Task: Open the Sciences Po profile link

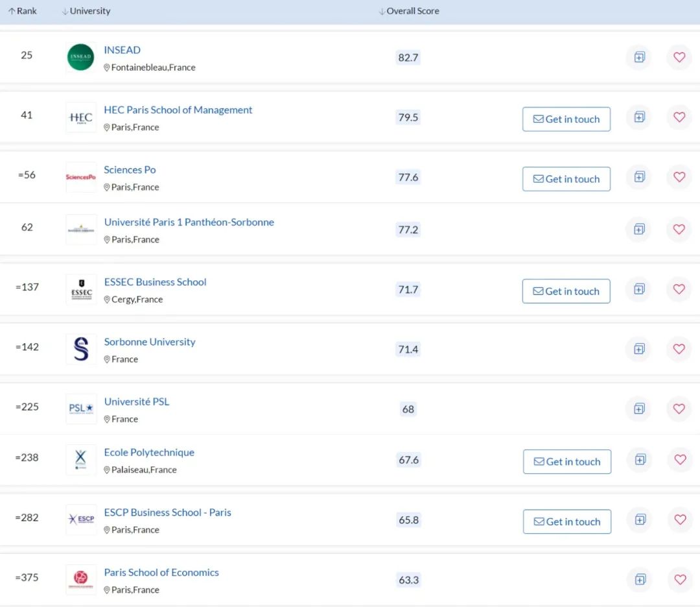Action: (130, 170)
